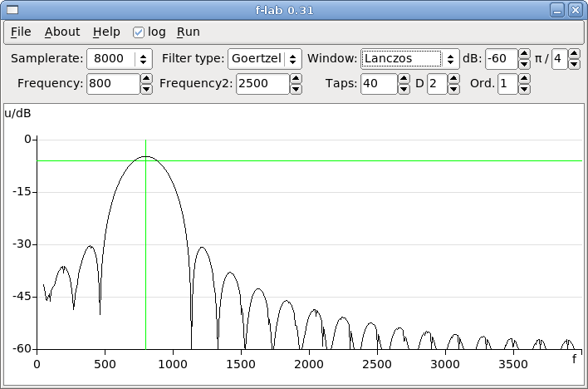Click the -30 label on dB axis
The image size is (588, 389).
click(x=22, y=244)
